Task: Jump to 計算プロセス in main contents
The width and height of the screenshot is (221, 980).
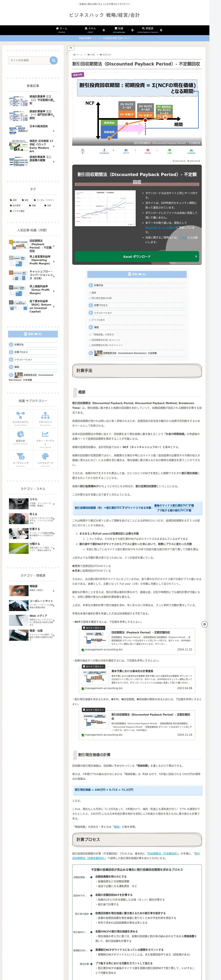Action: tap(101, 305)
